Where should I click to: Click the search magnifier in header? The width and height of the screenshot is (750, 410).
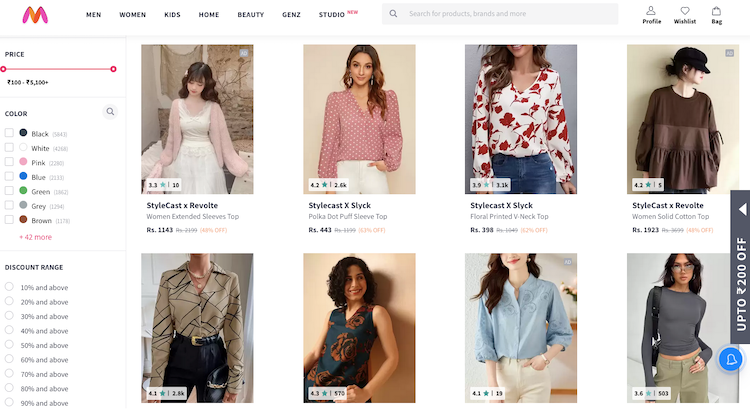click(x=393, y=14)
